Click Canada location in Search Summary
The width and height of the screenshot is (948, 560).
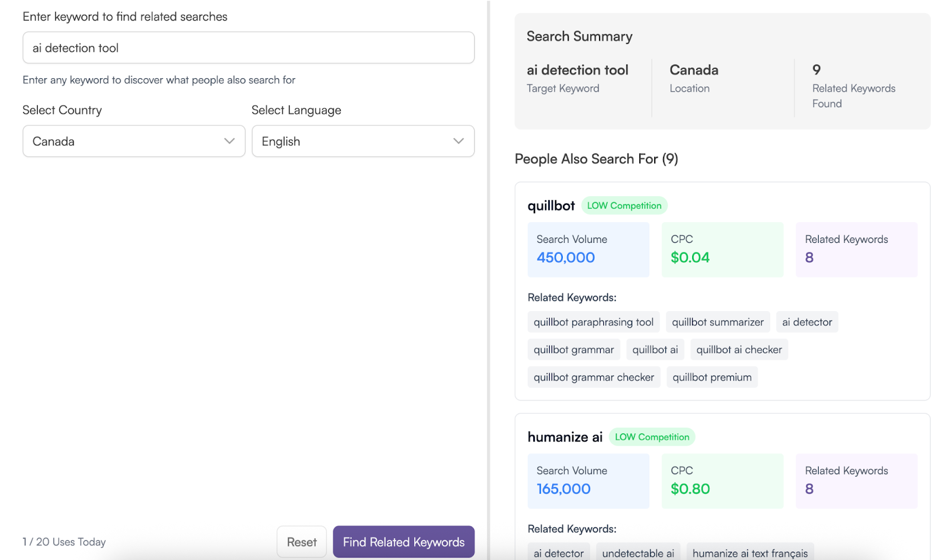coord(694,70)
